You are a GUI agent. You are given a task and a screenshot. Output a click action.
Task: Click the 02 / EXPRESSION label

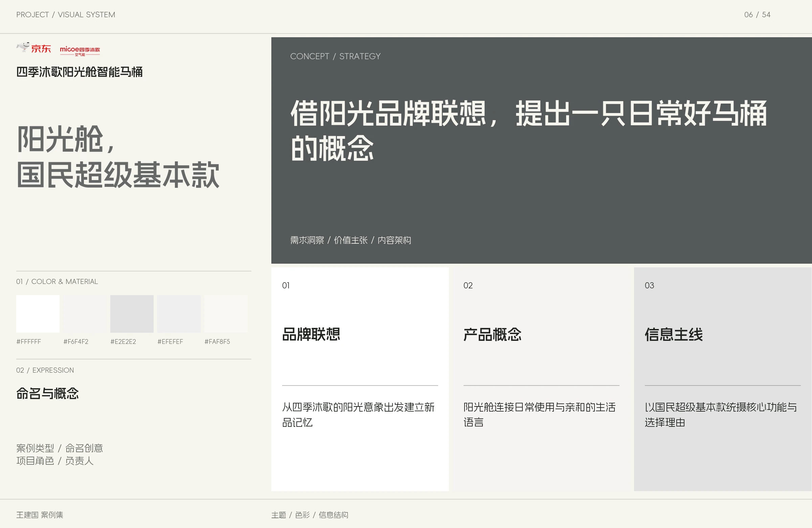[45, 370]
